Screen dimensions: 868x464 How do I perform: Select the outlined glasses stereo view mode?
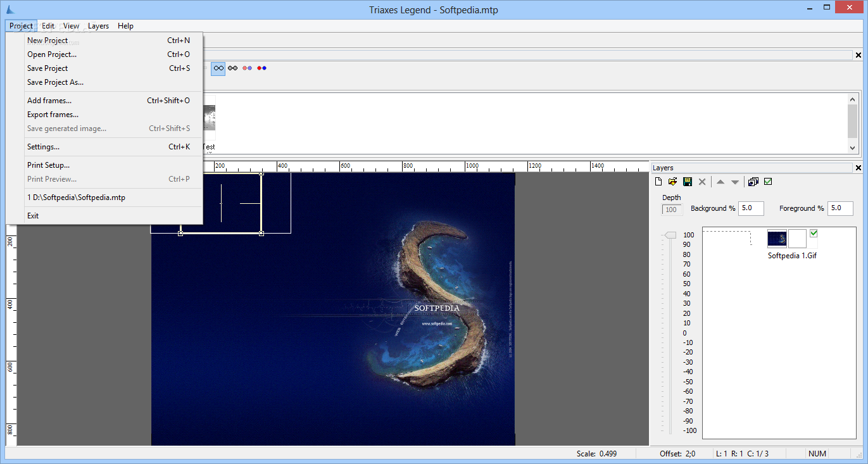(218, 68)
